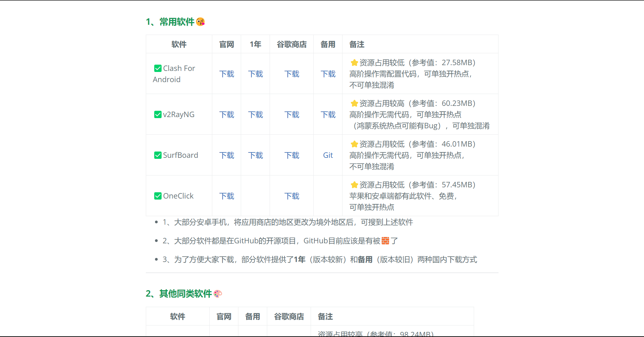The width and height of the screenshot is (644, 337).
Task: Open SurfBoard 1年 download link
Action: click(255, 155)
